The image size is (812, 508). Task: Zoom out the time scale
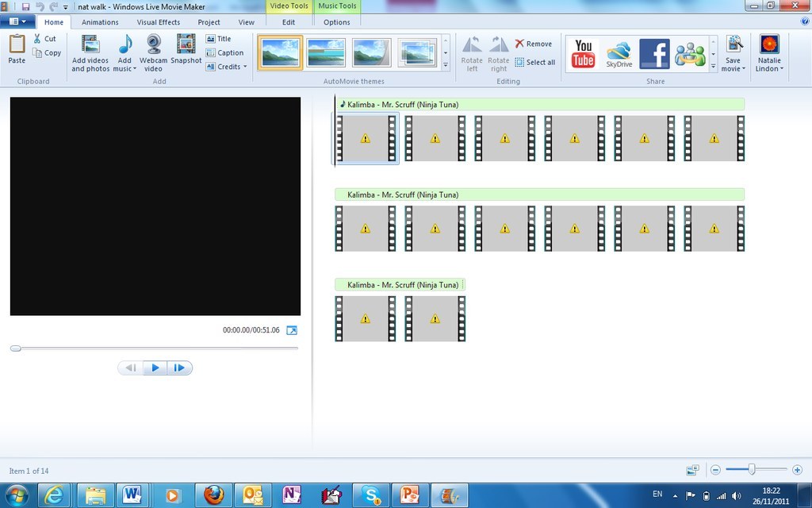pyautogui.click(x=715, y=470)
